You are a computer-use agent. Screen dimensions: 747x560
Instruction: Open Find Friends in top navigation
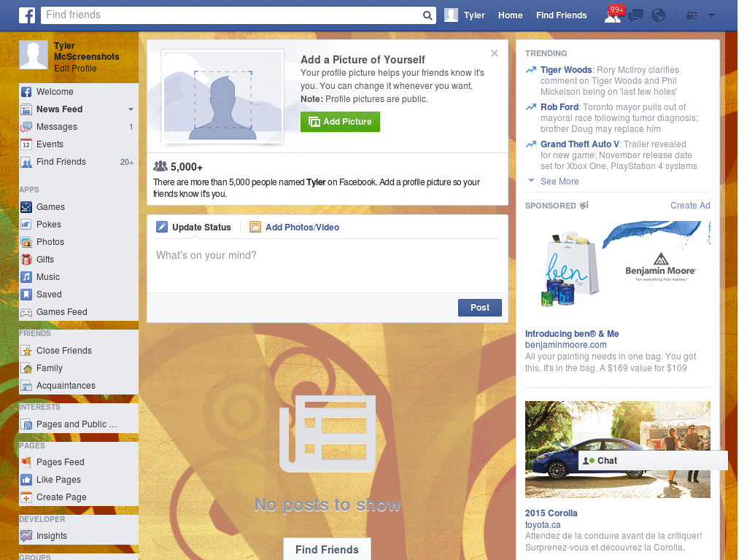[x=561, y=15]
